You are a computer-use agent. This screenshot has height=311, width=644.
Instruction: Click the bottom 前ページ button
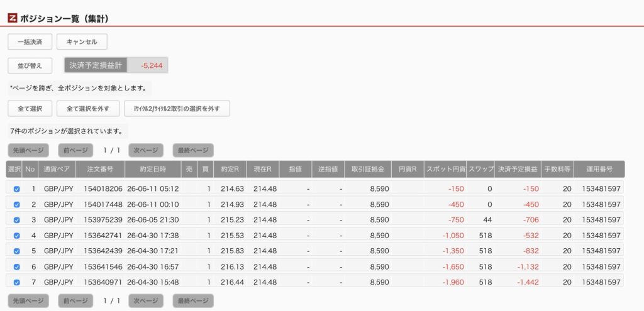75,301
